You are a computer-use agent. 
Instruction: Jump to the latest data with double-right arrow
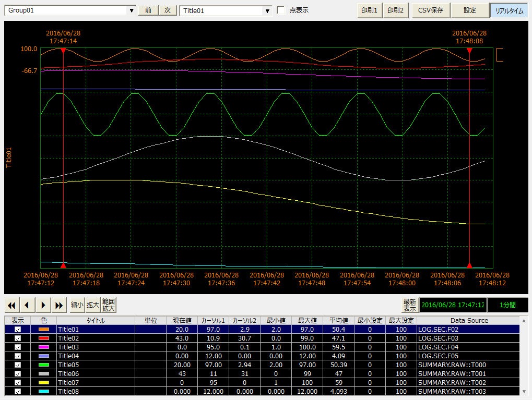click(60, 305)
